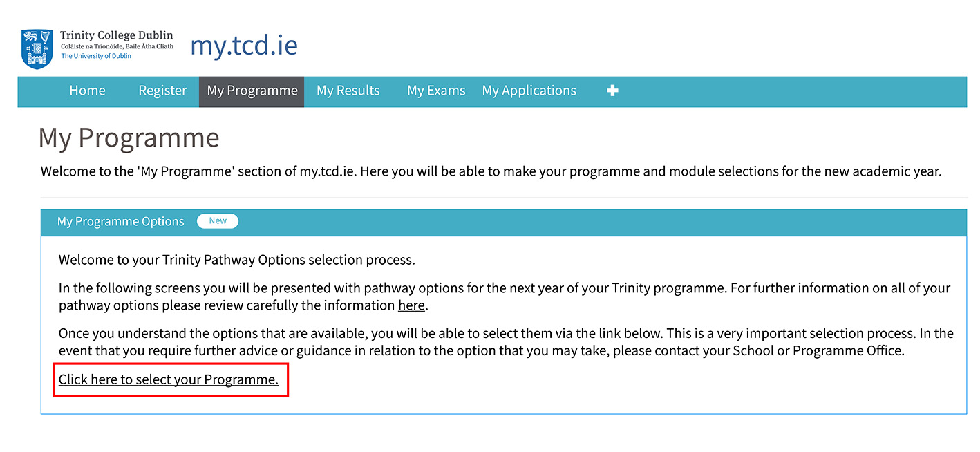Screen dimensions: 980x452
Task: Click the my.tcd.ie site title
Action: coord(244,46)
